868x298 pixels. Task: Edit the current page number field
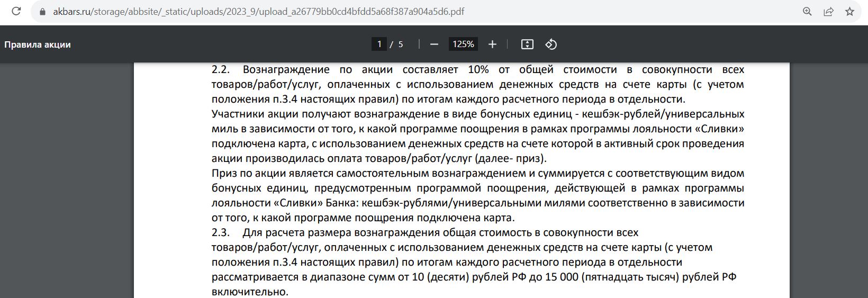click(379, 44)
